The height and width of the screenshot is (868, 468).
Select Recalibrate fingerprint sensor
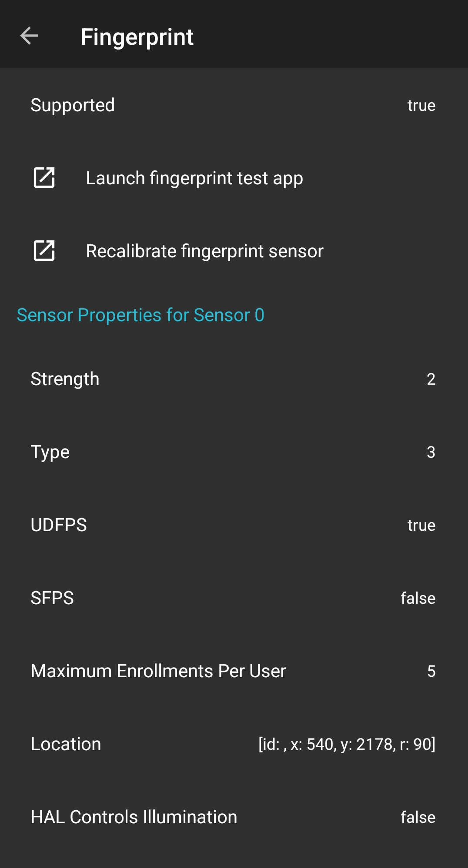pos(204,251)
